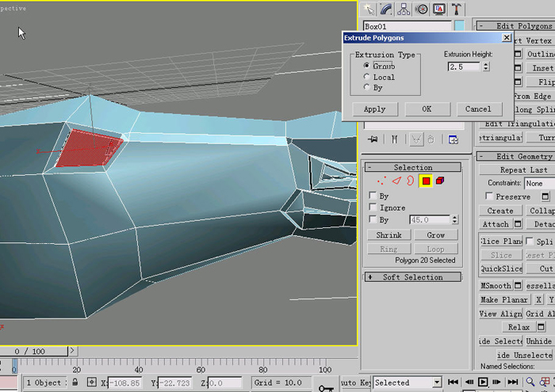Open Preserve settings box icon

(545, 196)
